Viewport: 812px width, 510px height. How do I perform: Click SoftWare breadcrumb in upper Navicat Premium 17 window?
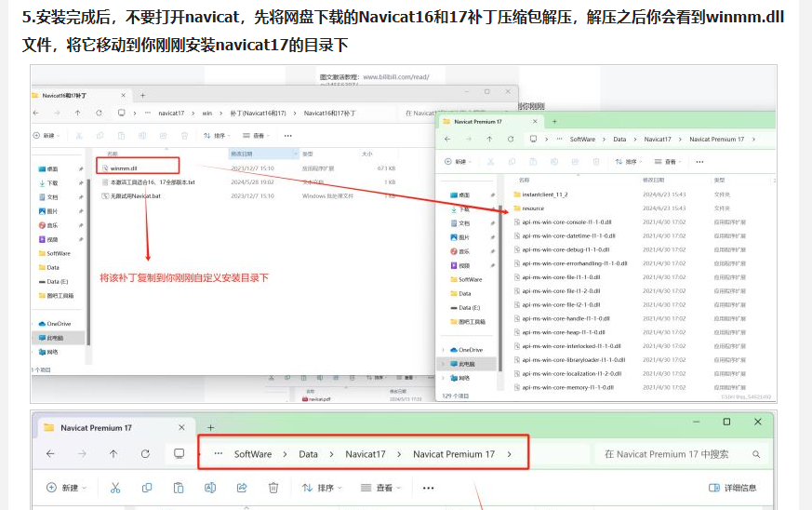(x=582, y=139)
